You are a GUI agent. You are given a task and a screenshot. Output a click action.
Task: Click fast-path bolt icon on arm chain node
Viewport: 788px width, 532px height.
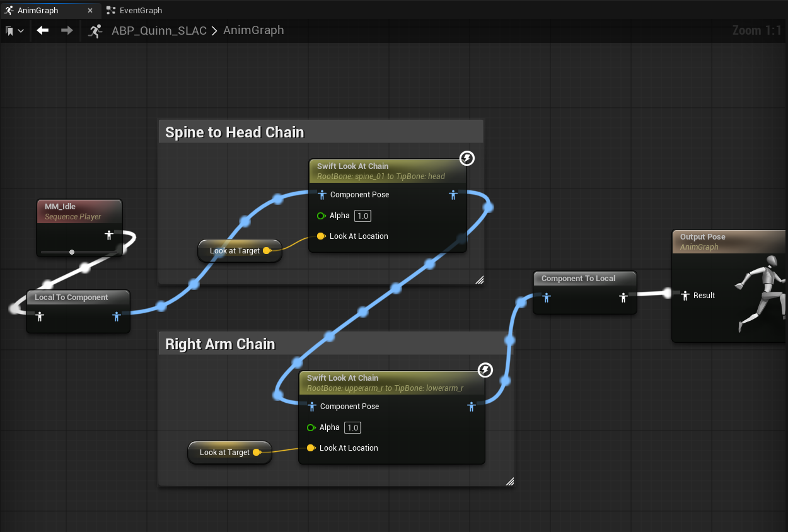pyautogui.click(x=485, y=370)
